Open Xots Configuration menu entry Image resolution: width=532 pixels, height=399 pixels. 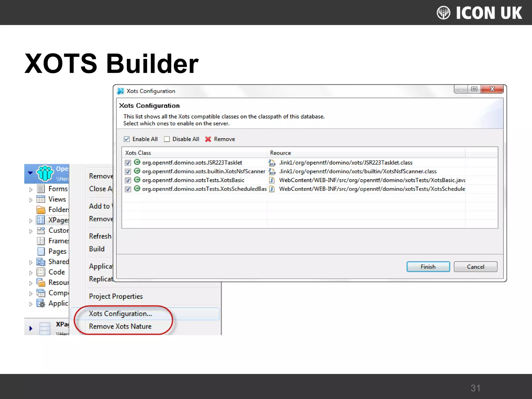pos(120,314)
